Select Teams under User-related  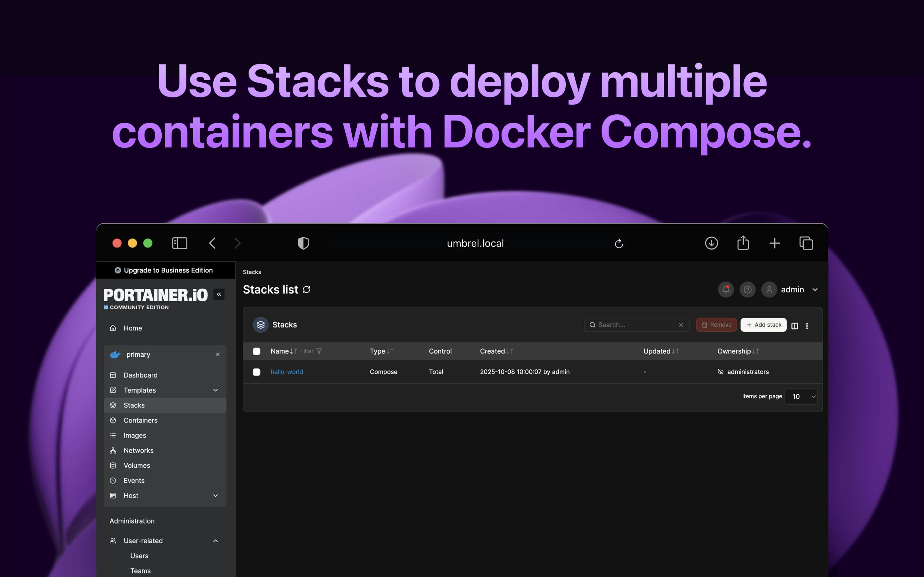(141, 571)
